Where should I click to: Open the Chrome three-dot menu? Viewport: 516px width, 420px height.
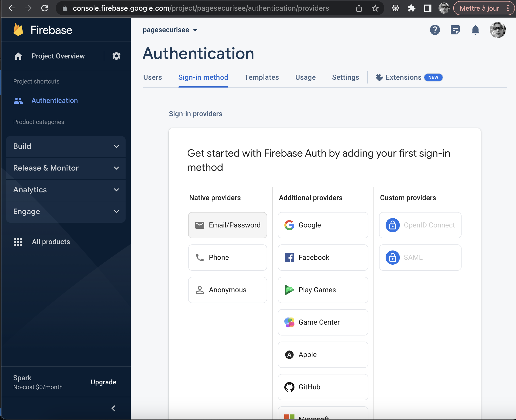(508, 8)
